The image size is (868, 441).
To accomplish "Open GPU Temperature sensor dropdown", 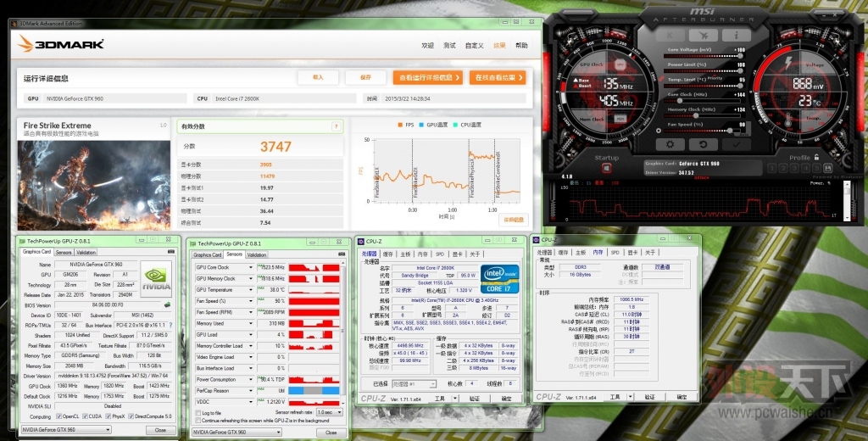I will coord(250,290).
